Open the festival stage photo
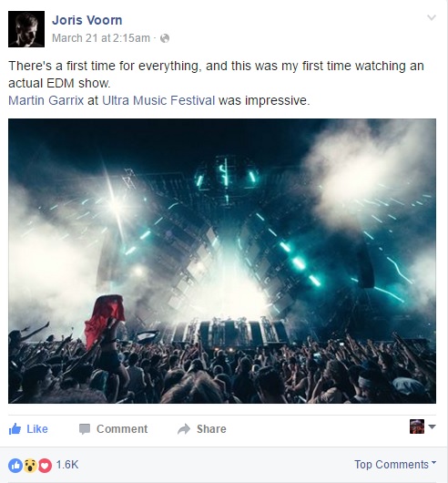Screen dimensions: 448x483 pyautogui.click(x=222, y=261)
